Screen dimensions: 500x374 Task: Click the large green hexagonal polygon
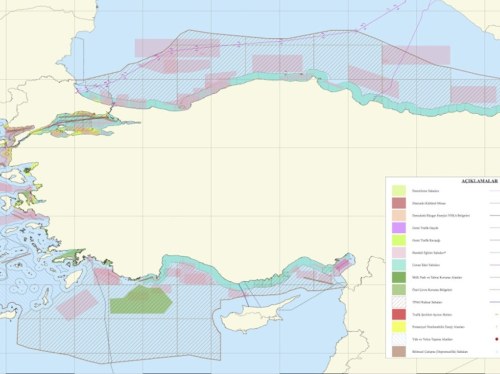click(141, 299)
